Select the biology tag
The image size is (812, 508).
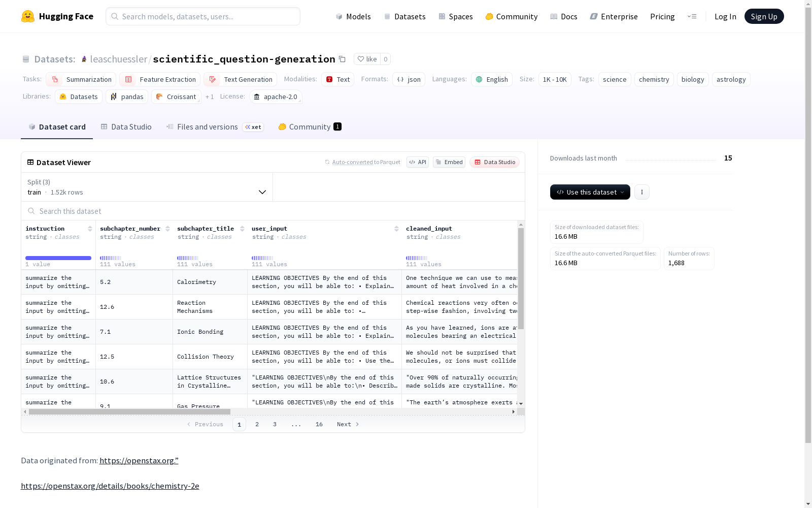693,79
